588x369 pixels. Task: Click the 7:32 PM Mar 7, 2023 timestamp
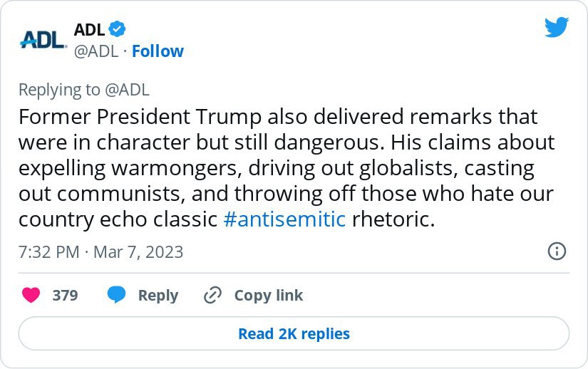(100, 252)
